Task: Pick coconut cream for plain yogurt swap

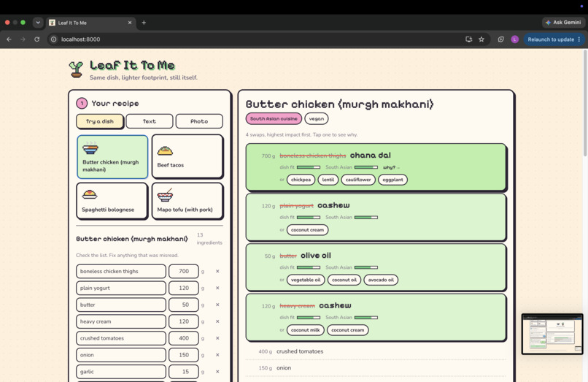Action: (x=308, y=230)
